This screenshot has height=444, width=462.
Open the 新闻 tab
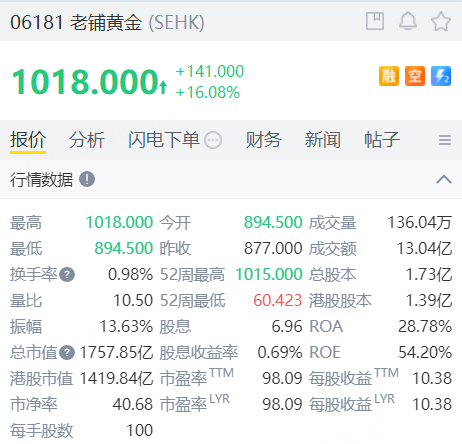click(323, 139)
